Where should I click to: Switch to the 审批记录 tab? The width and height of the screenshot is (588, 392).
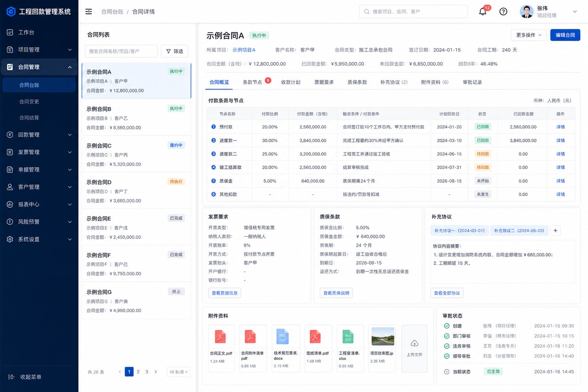pyautogui.click(x=472, y=82)
